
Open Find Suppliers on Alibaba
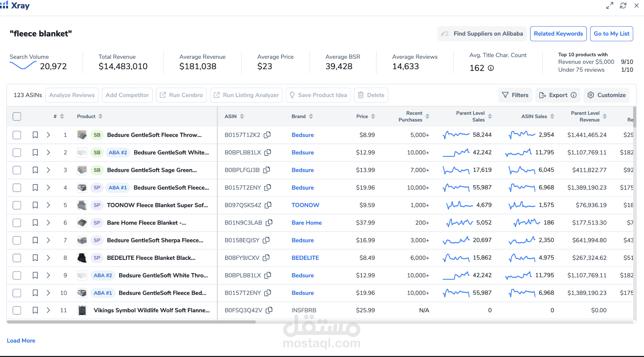pos(482,34)
